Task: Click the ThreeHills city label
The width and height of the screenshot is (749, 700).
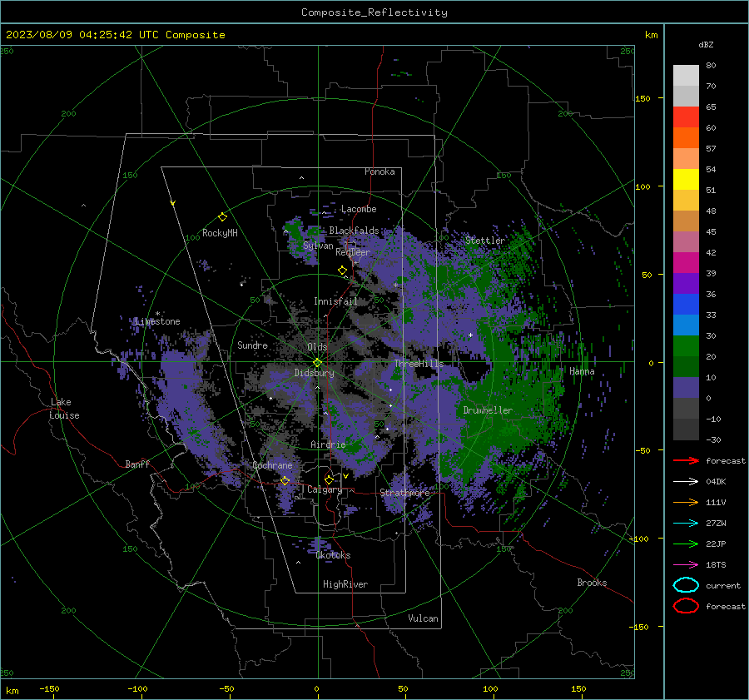Action: (x=419, y=364)
